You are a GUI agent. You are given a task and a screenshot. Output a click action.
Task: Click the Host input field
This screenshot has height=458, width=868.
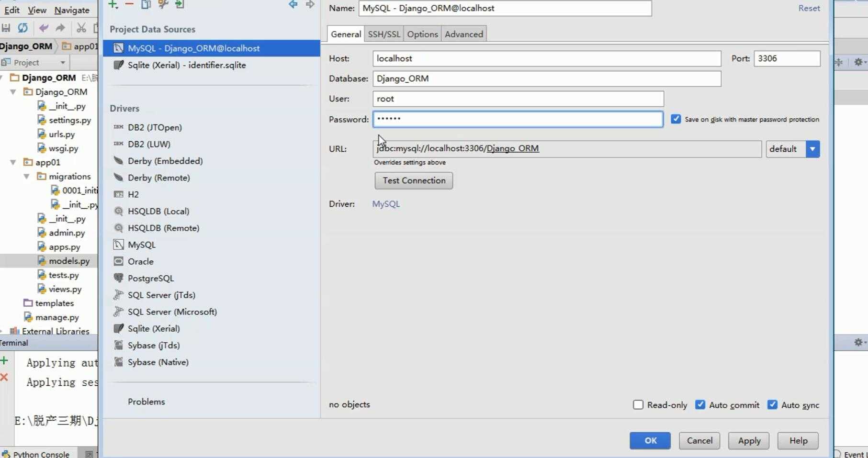coord(547,58)
